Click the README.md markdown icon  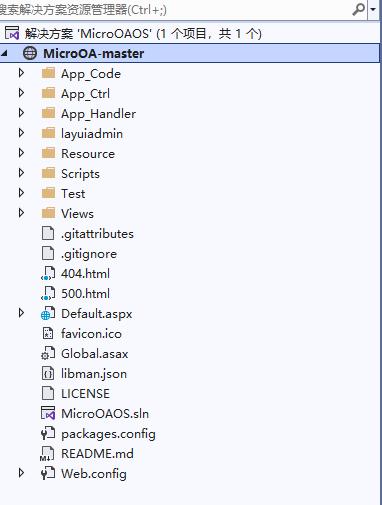(x=47, y=454)
